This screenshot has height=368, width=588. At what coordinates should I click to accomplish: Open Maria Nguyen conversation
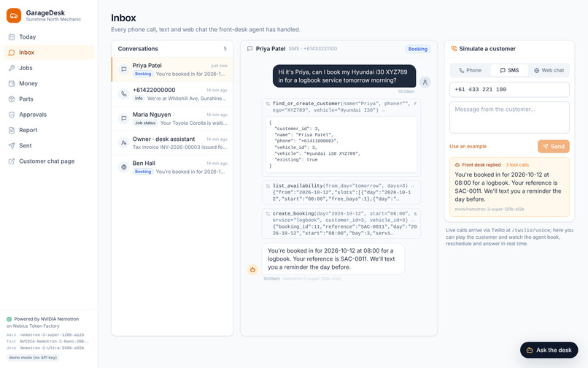coord(172,118)
